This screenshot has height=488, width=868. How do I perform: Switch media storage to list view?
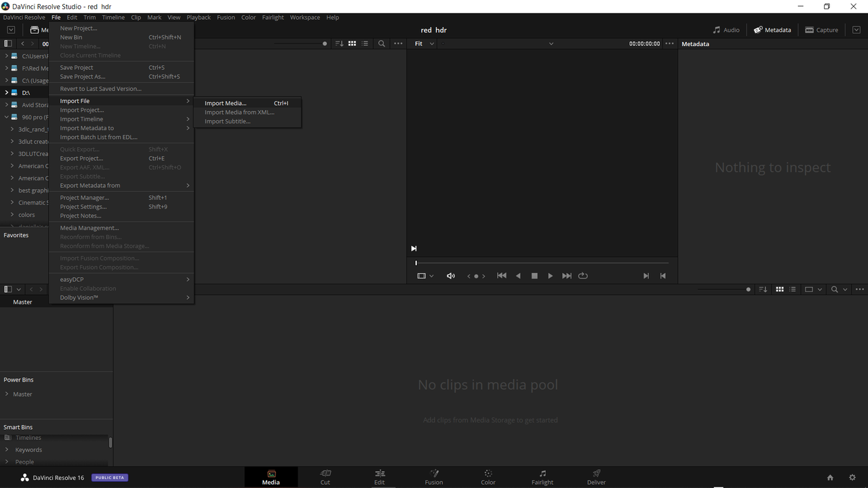(365, 43)
